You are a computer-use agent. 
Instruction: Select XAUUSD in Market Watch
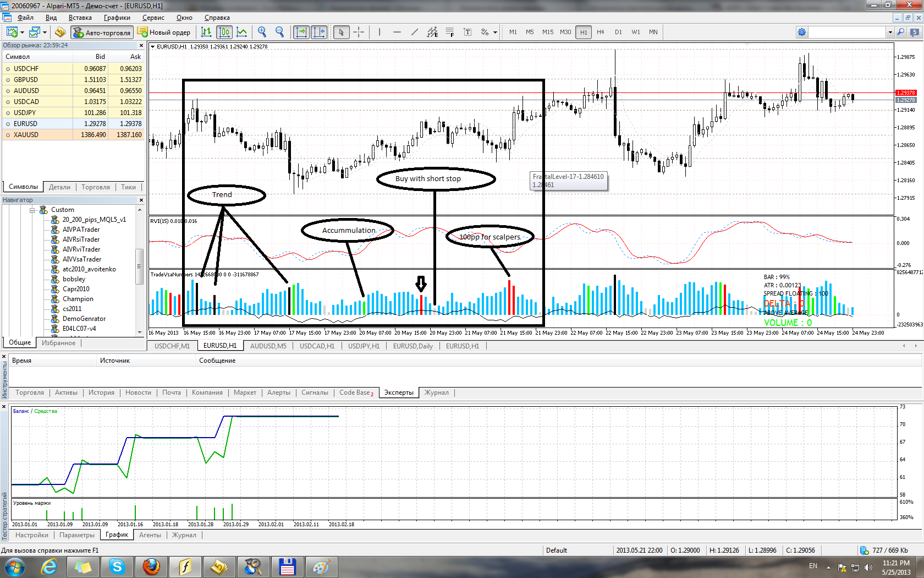click(73, 135)
